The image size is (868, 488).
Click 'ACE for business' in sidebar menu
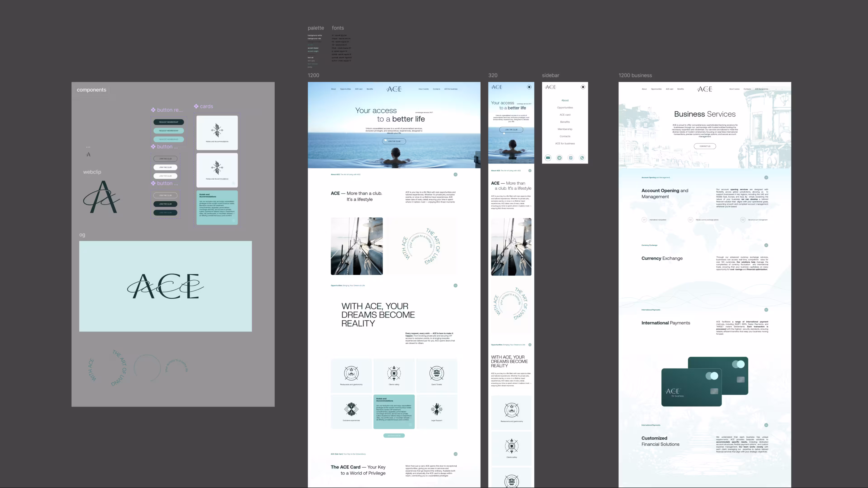565,143
